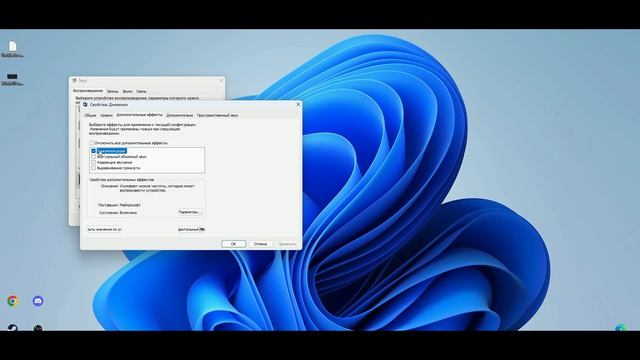Select the Воспроизведение tab in the Звук window
640x360 pixels.
point(88,91)
